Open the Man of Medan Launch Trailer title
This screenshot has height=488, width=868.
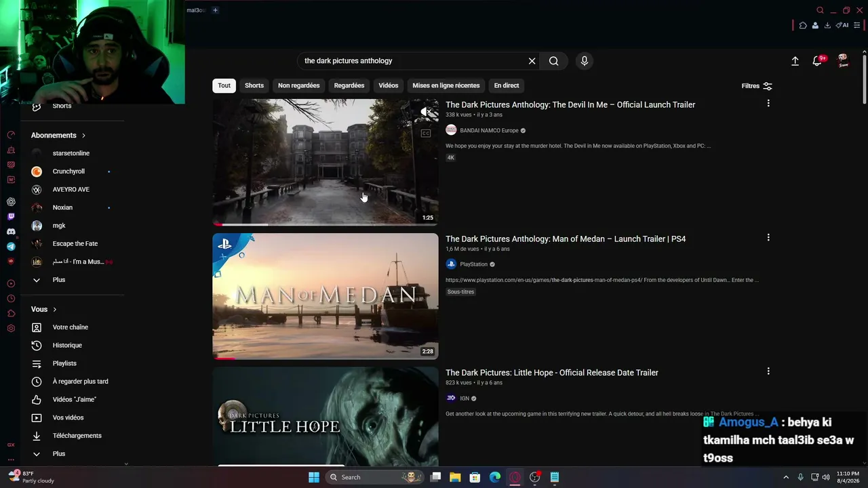566,239
